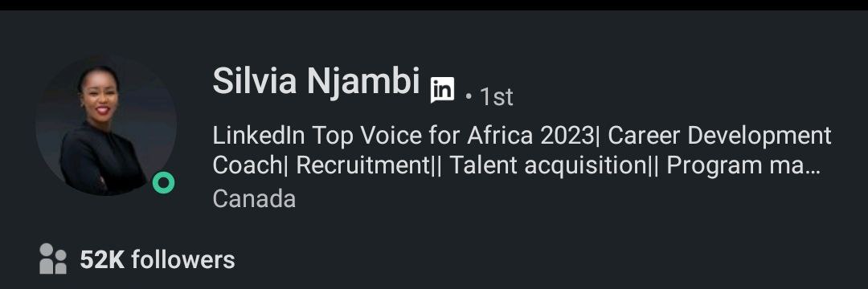Open Silvia Njambi's profile photo
Image resolution: width=868 pixels, height=289 pixels.
106,125
